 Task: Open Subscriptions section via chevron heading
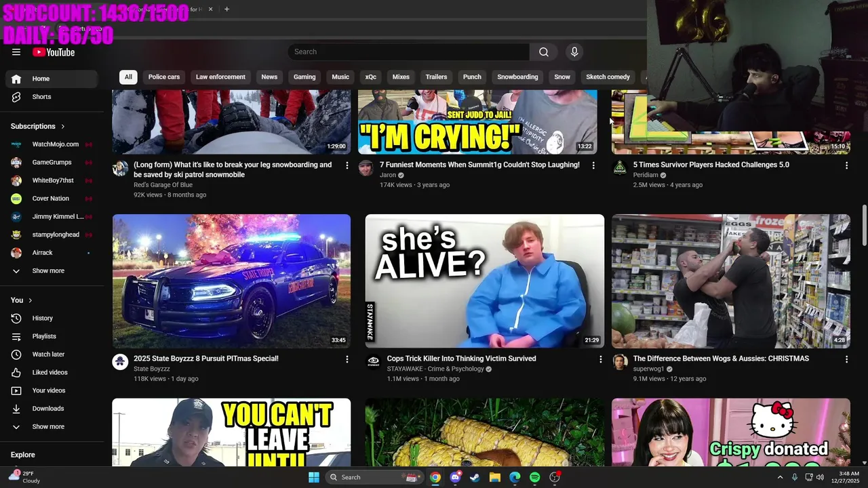(x=38, y=126)
